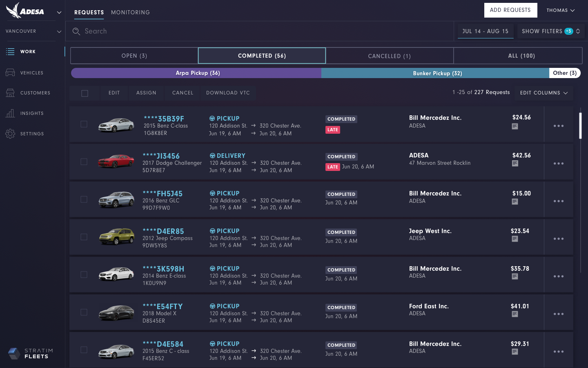Open notes icon under $23.54
Screen dimensions: 588x368
pos(515,239)
